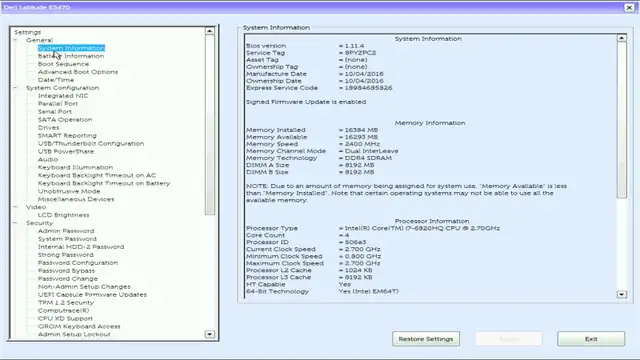Viewport: 640px width, 360px height.
Task: Click settings tree scroll down arrow
Action: click(x=209, y=334)
